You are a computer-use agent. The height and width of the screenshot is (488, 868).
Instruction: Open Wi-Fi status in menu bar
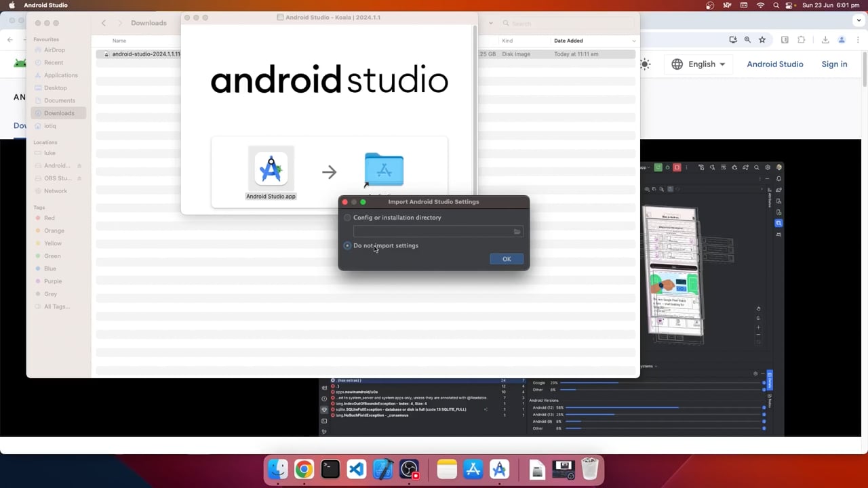[760, 5]
